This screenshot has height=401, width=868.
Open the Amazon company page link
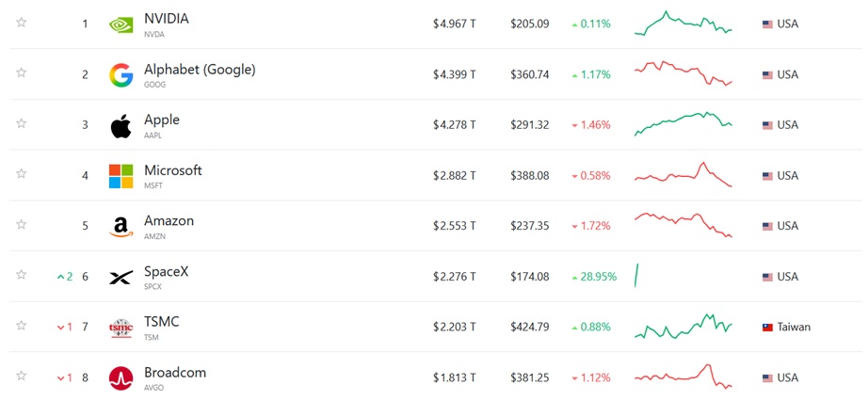(x=169, y=220)
